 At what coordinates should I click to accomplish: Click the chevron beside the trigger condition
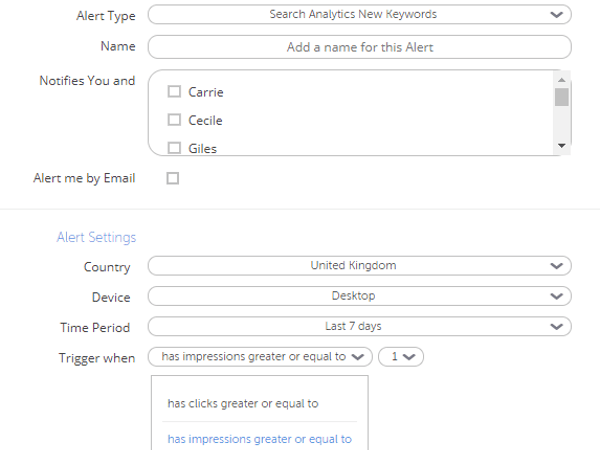coord(358,357)
